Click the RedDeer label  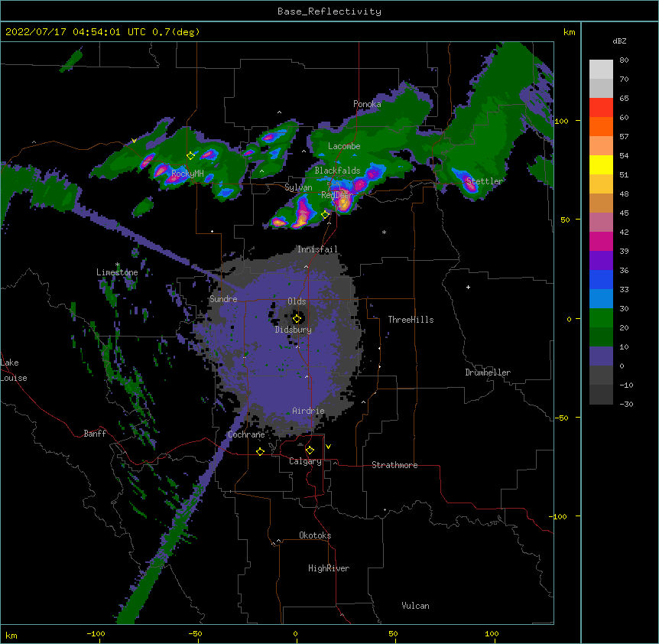tap(337, 195)
